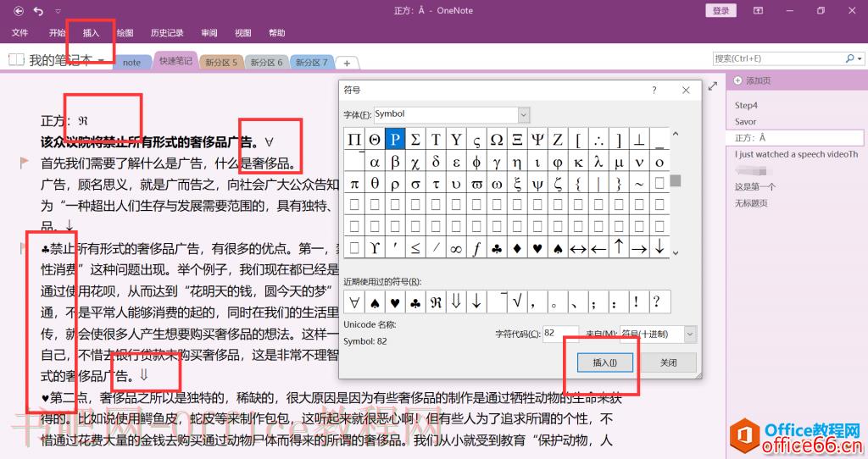This screenshot has height=459, width=868.
Task: Pick the recent √ square root symbol
Action: pyautogui.click(x=517, y=302)
